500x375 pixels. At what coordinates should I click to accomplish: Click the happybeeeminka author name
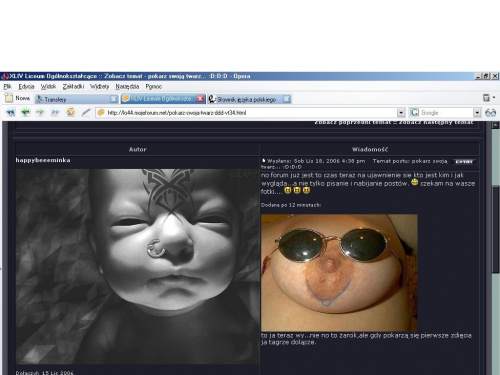click(x=43, y=160)
